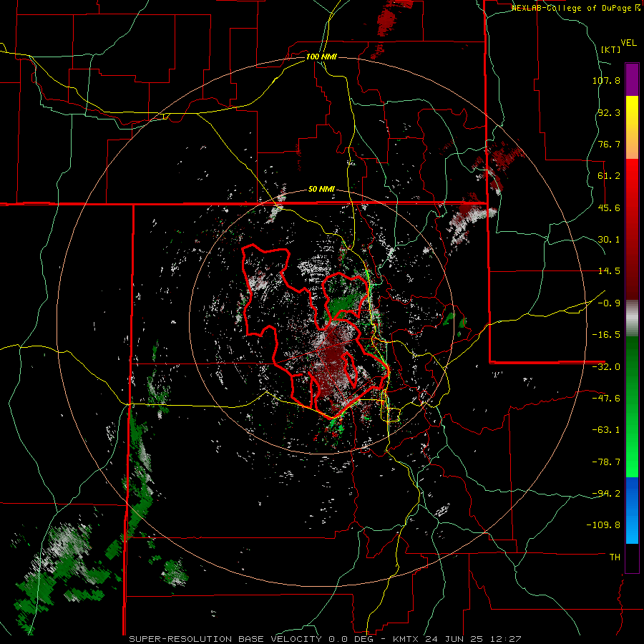Click the -32.0 scale value
This screenshot has width=644, height=644.
coord(606,367)
